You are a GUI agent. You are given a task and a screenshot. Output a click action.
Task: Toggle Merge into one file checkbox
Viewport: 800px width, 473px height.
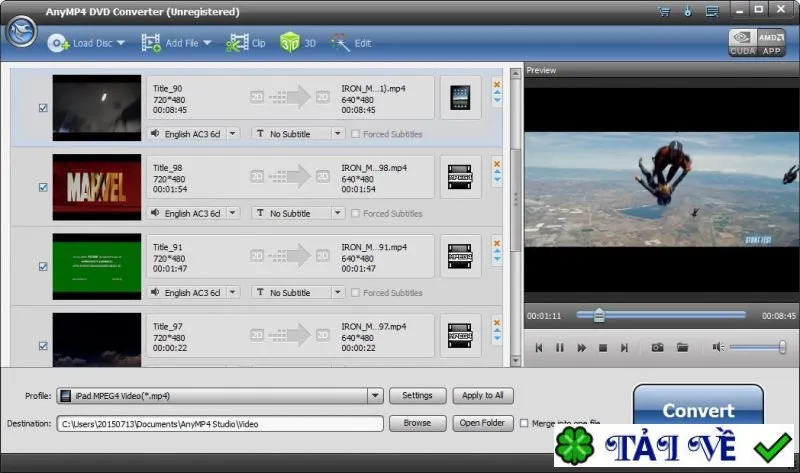pos(524,423)
